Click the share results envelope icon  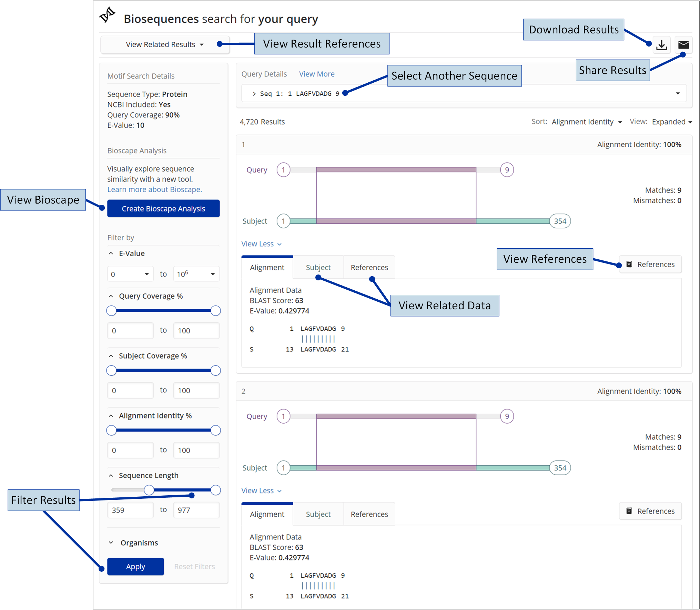click(x=683, y=45)
